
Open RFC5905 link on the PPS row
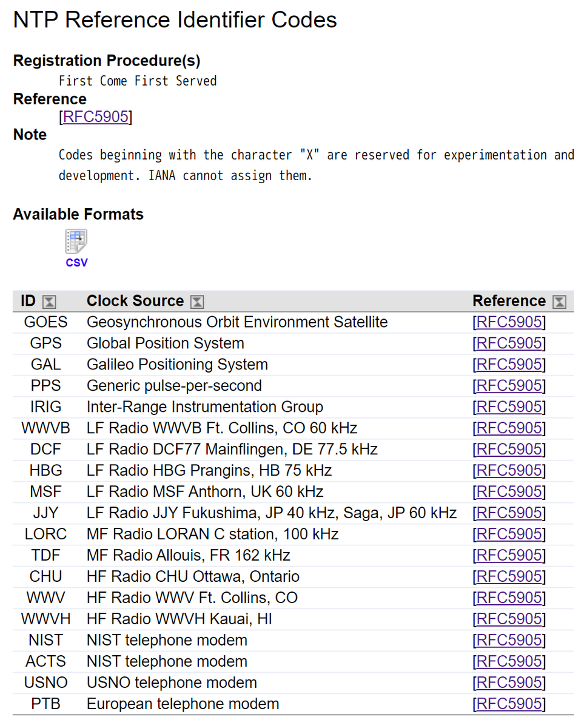click(509, 386)
